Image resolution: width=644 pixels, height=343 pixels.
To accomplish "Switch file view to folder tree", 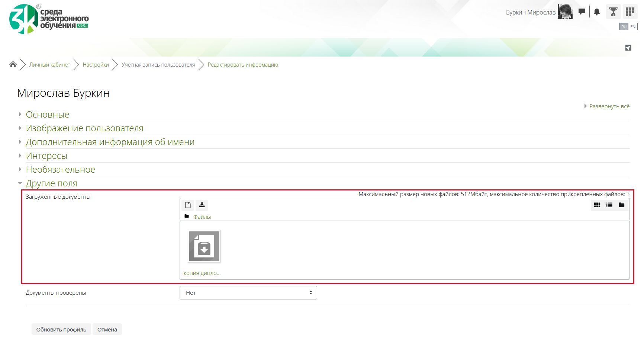I will pyautogui.click(x=621, y=205).
